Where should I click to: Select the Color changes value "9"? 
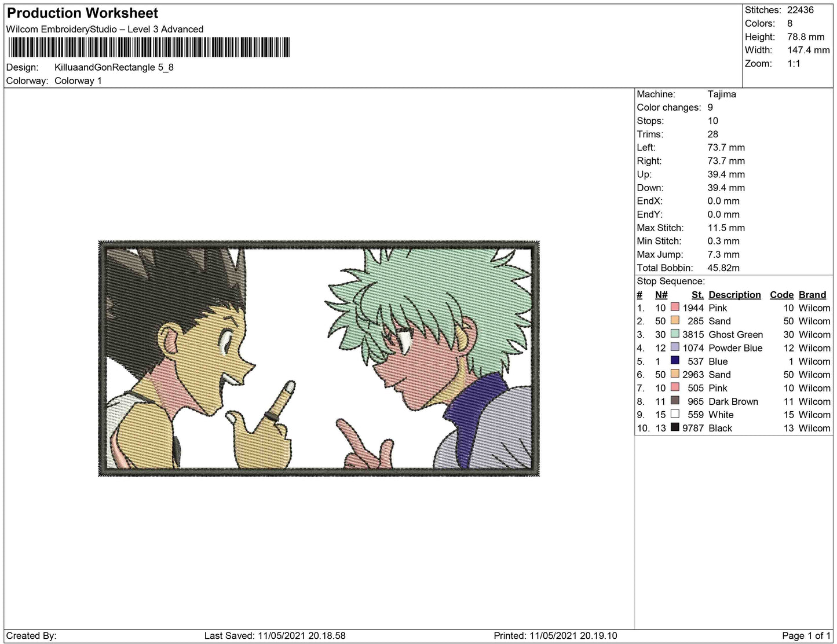point(710,107)
